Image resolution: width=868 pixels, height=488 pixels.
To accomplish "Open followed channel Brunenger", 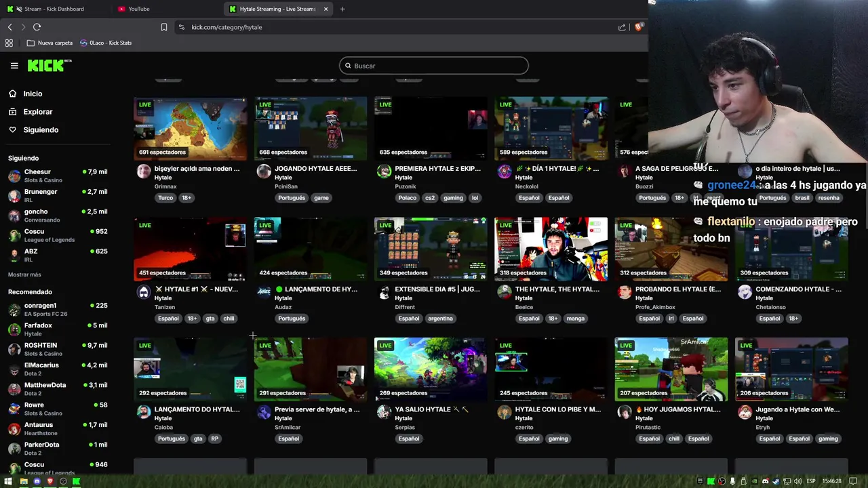I will click(58, 195).
